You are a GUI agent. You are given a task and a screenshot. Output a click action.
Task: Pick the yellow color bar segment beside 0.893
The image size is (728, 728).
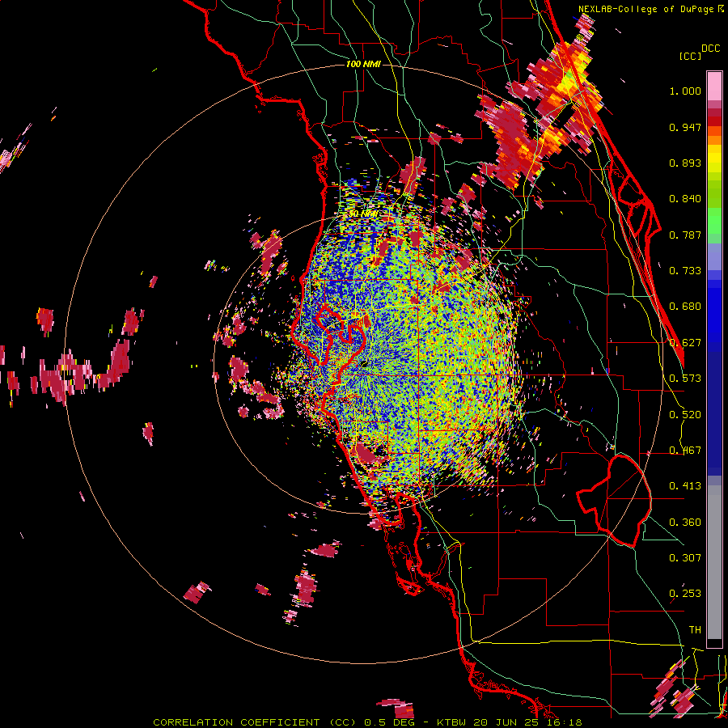[714, 163]
